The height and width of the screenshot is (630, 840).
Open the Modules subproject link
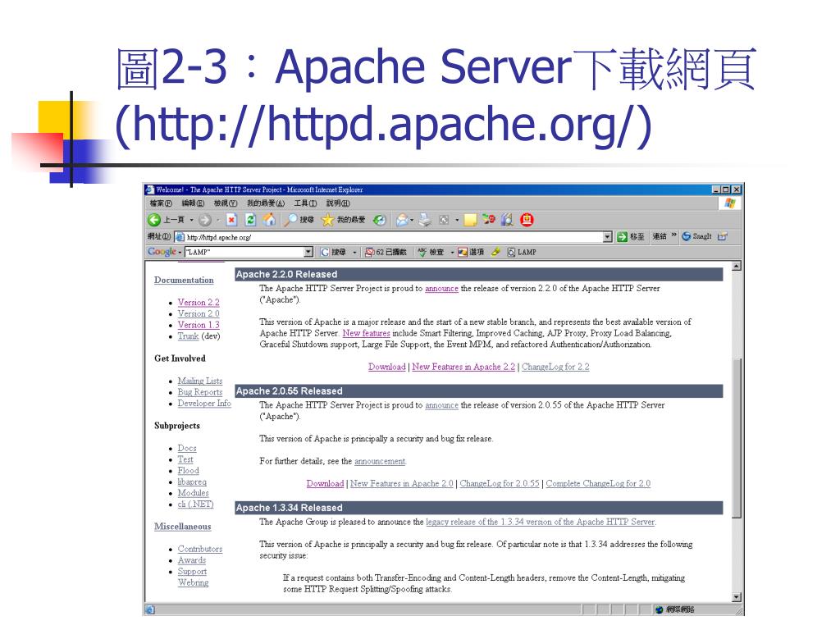pyautogui.click(x=193, y=492)
